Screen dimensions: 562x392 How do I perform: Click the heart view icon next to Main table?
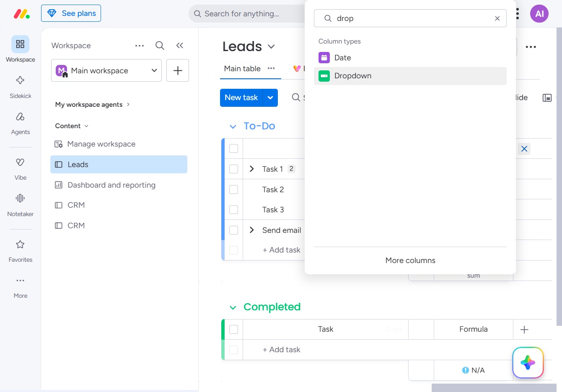click(x=297, y=68)
